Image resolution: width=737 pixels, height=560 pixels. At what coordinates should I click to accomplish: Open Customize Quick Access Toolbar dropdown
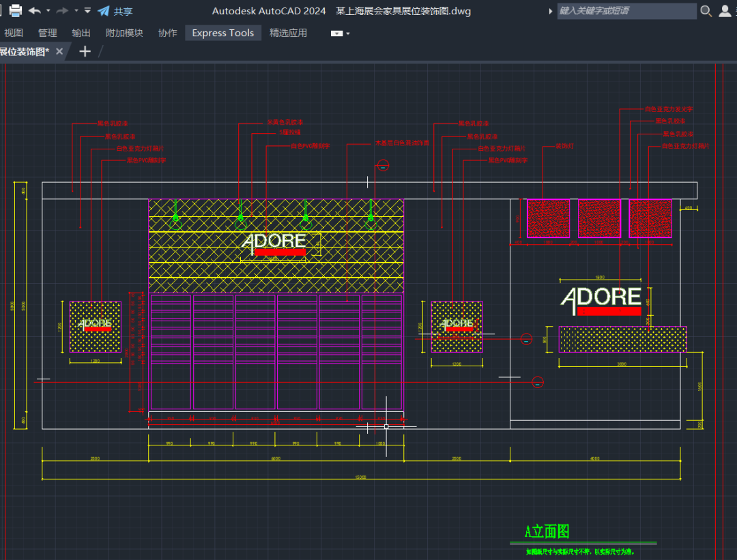point(87,10)
